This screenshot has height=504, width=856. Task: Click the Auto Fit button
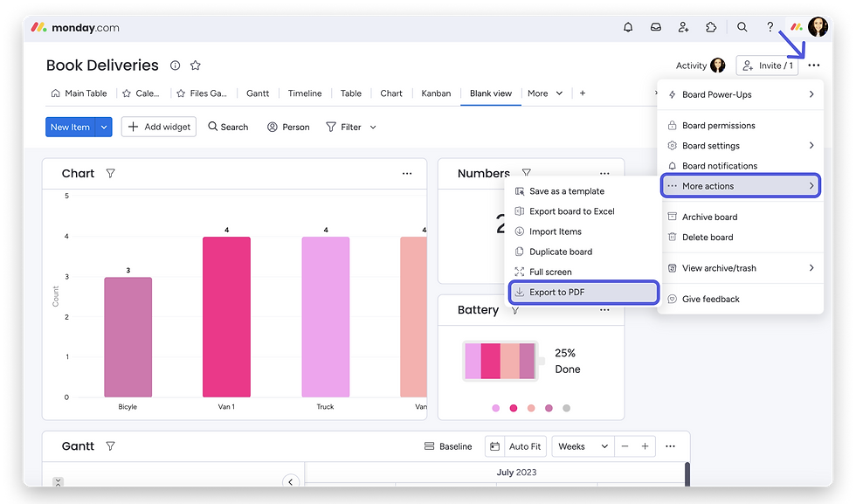[x=525, y=446]
